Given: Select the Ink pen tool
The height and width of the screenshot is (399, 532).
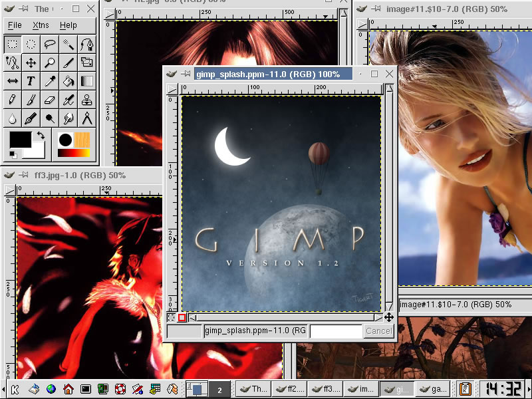Looking at the screenshot, I should pos(31,118).
